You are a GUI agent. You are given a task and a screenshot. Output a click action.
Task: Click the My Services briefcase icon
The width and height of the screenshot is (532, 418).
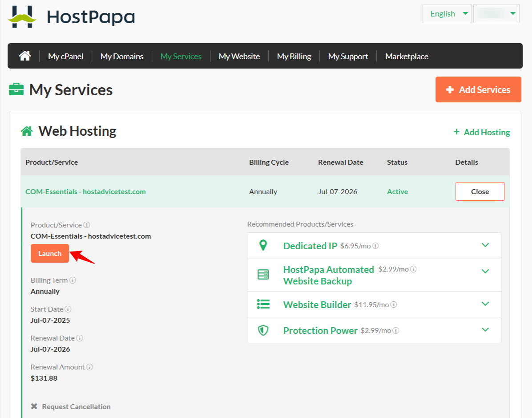pyautogui.click(x=16, y=89)
